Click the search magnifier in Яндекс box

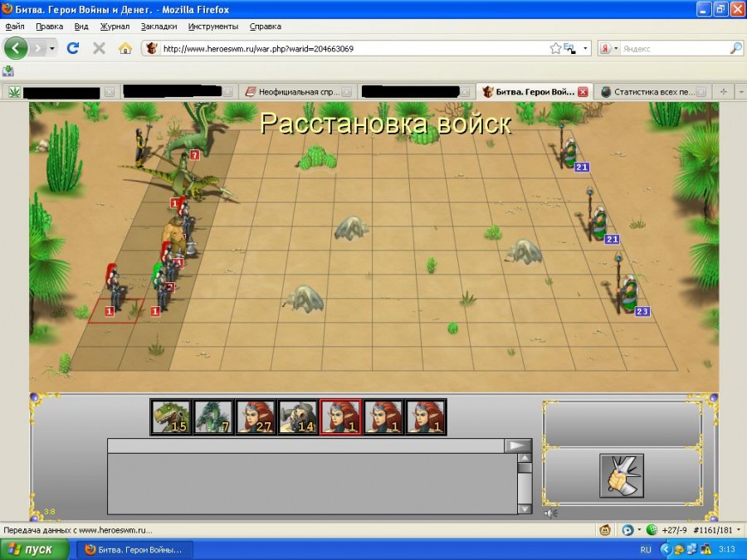pos(736,48)
